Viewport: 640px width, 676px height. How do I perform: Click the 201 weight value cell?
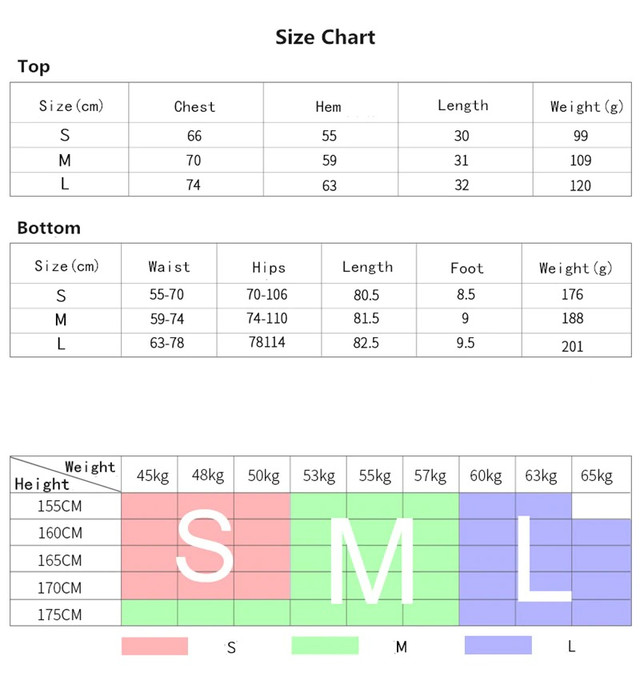(x=571, y=346)
